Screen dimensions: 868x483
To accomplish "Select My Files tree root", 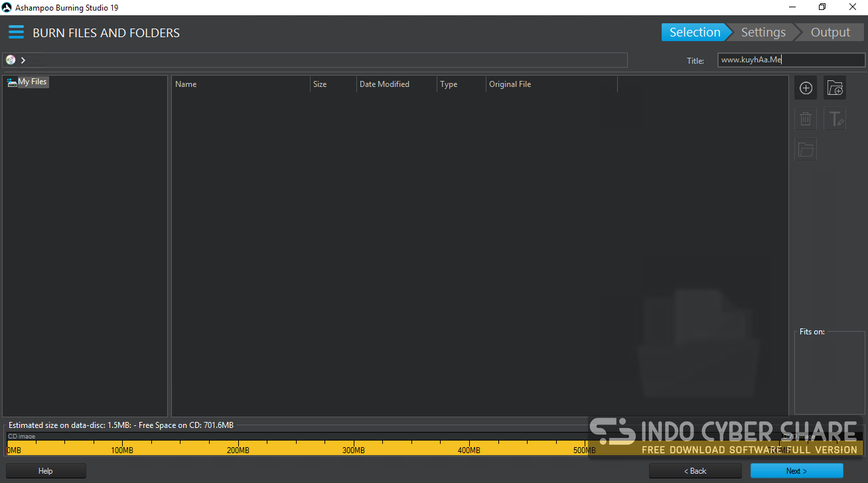I will (x=27, y=82).
